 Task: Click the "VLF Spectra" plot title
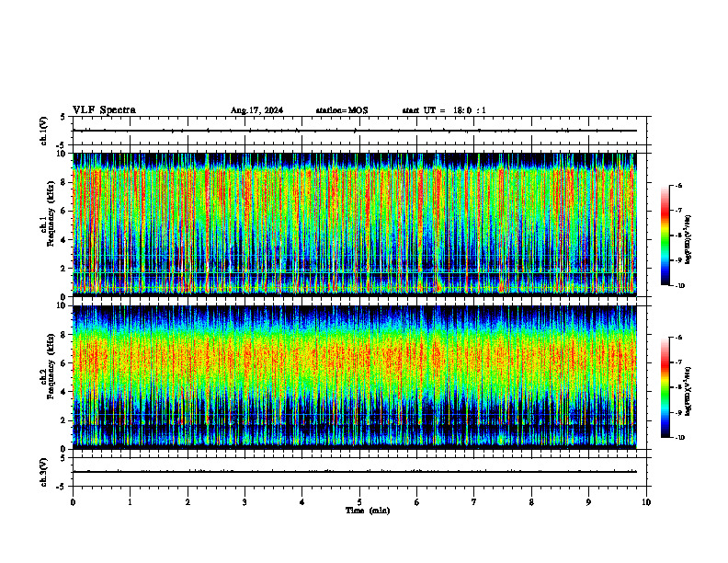pos(104,110)
